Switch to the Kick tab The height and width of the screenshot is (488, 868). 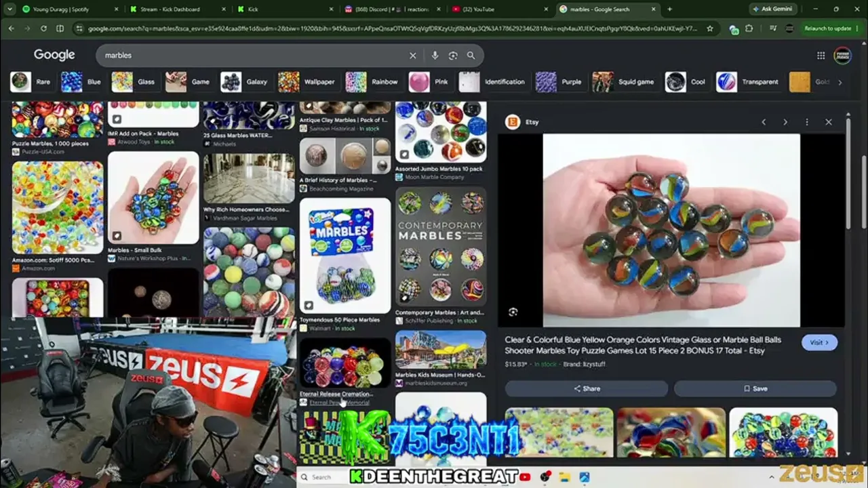[x=284, y=9]
